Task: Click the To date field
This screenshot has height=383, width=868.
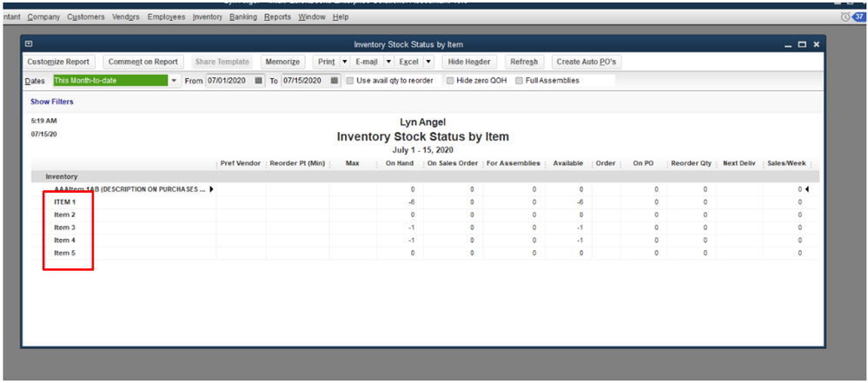Action: 306,81
